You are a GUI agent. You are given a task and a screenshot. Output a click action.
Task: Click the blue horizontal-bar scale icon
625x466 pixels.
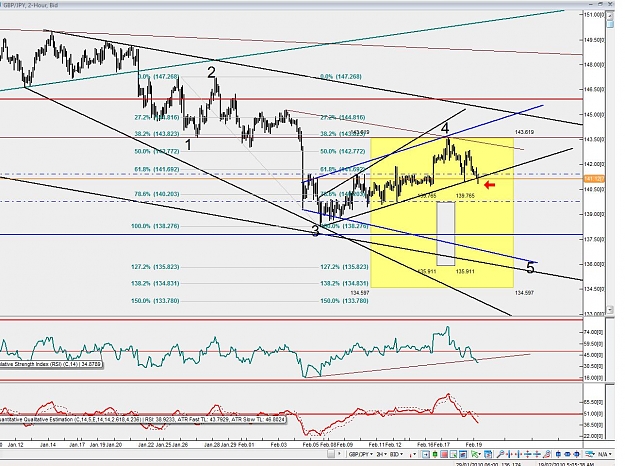point(567,454)
